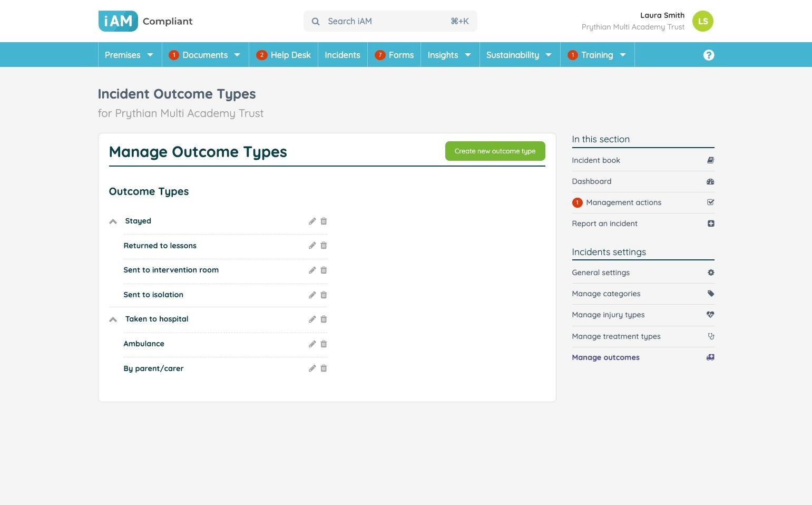Edit the Ambulance outcome
Viewport: 812px width, 505px height.
tap(312, 344)
